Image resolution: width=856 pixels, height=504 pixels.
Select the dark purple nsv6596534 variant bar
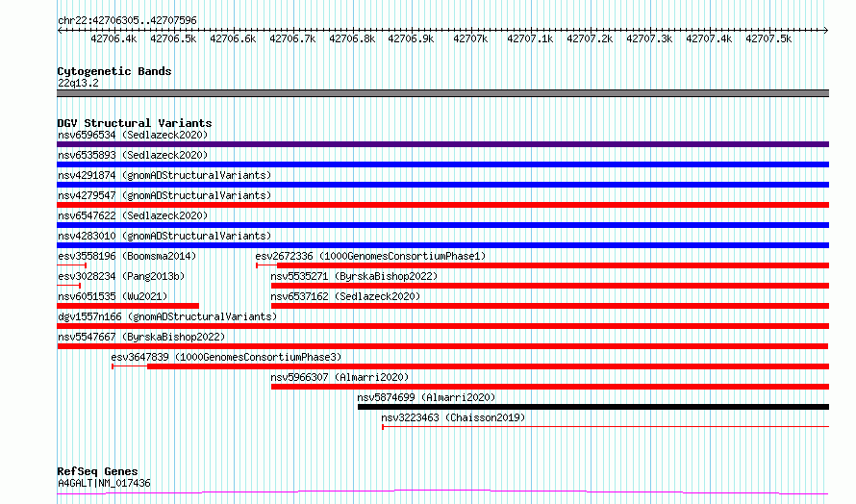(442, 144)
